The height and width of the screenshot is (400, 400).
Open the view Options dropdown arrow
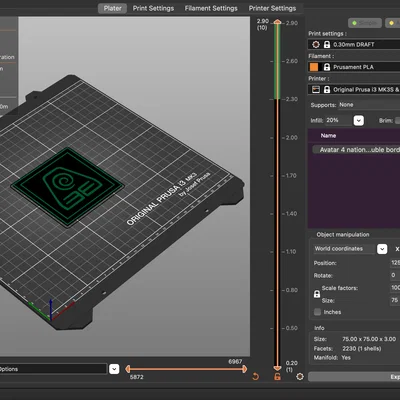[114, 369]
